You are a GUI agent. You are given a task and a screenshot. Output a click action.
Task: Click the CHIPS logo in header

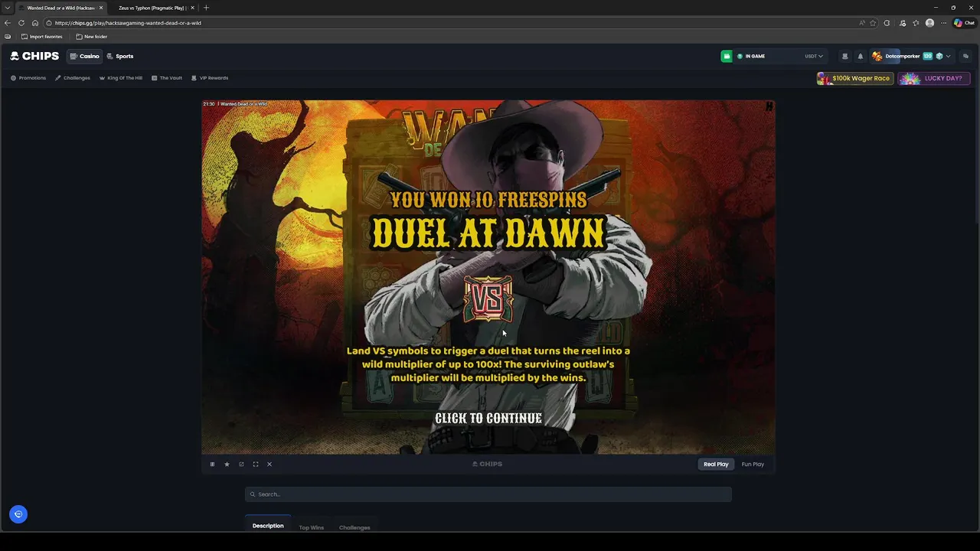coord(34,56)
